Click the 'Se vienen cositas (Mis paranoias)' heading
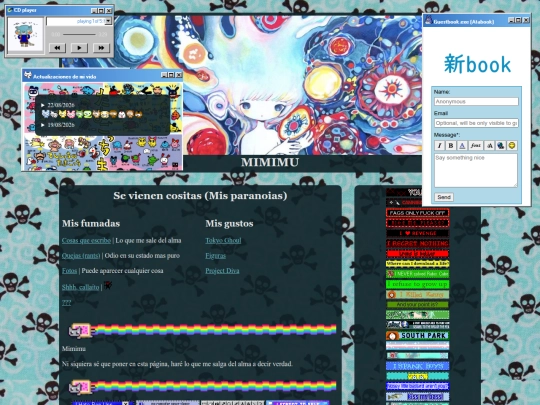 (200, 196)
